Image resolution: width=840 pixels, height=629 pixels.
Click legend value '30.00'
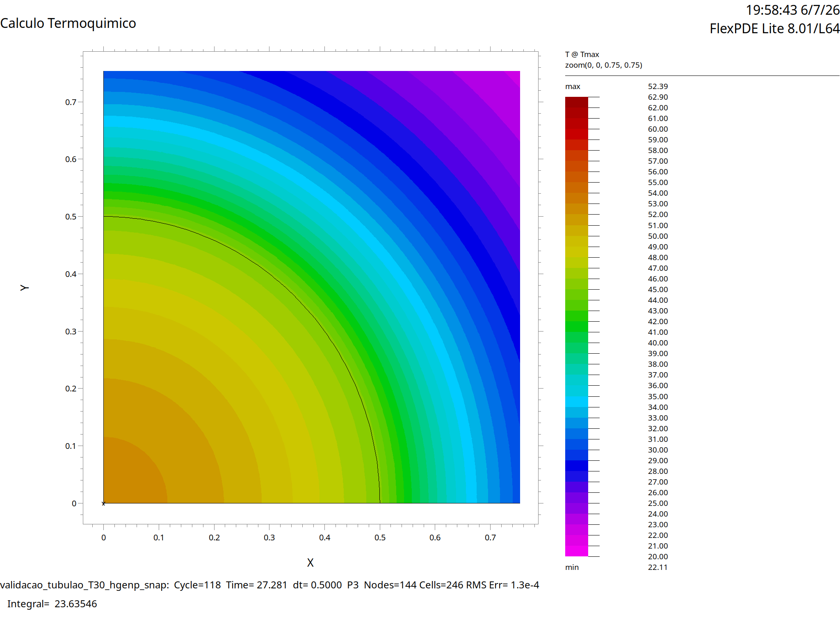[658, 450]
